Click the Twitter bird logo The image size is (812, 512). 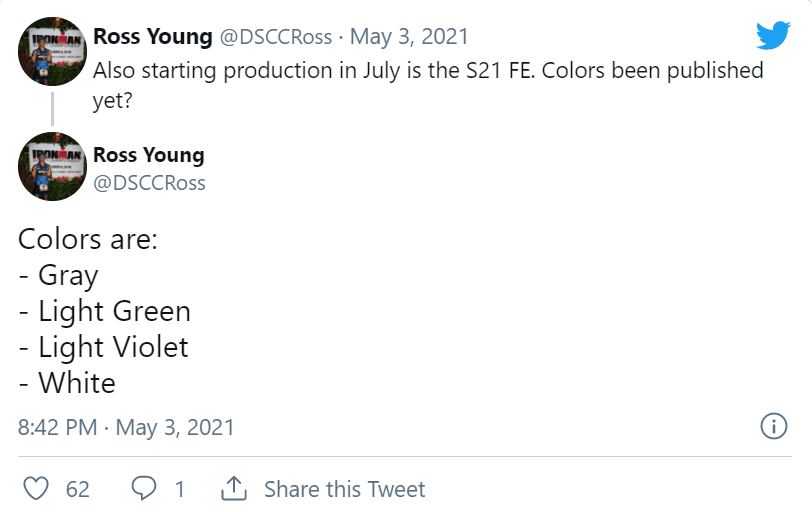pyautogui.click(x=773, y=36)
